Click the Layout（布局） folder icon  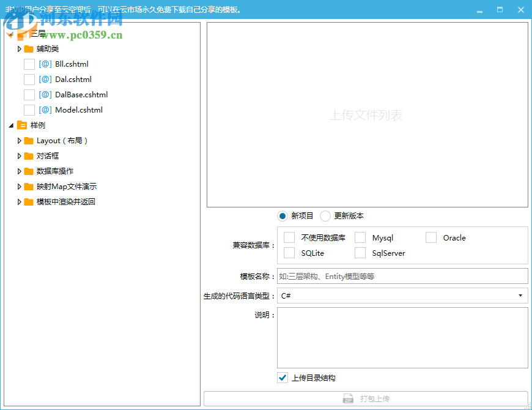click(29, 141)
